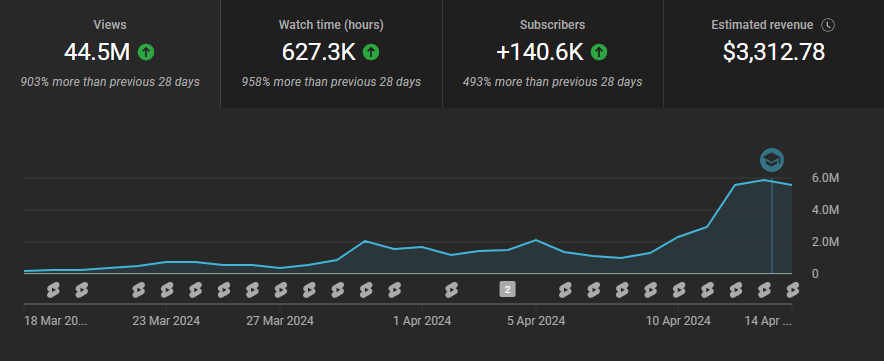Click the 1 Apr 2024 date label
Image resolution: width=884 pixels, height=361 pixels.
422,321
